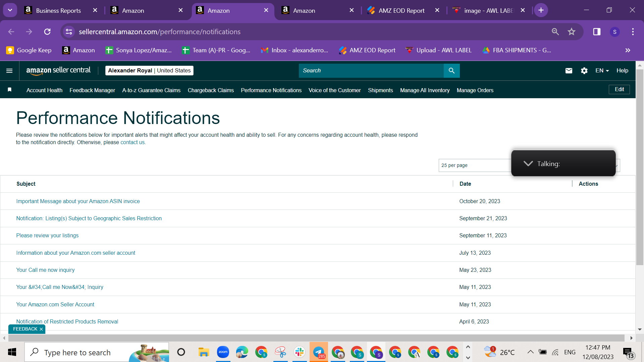Open the buyer messages envelope icon
The image size is (644, 362).
point(569,71)
